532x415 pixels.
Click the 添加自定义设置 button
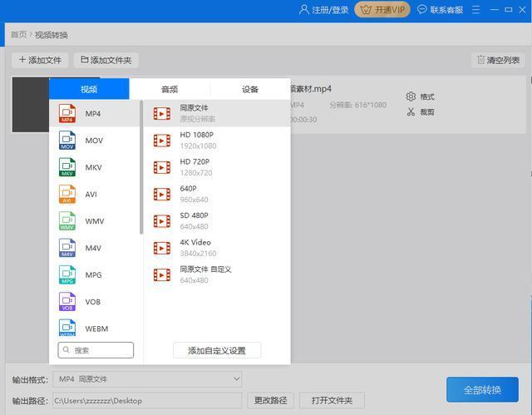point(217,350)
